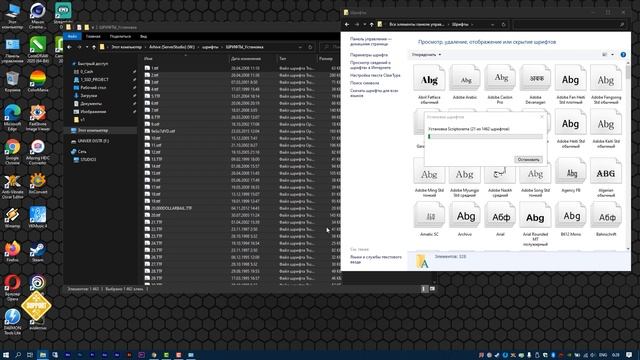This screenshot has height=360, width=640.
Task: Click Up arrow in Fonts window
Action: point(371,24)
